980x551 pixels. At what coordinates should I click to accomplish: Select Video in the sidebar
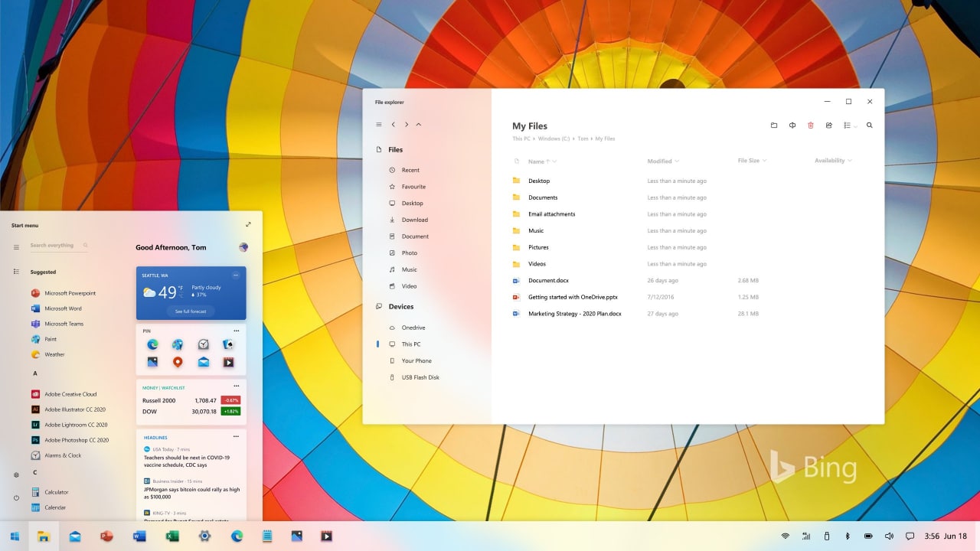(403, 286)
